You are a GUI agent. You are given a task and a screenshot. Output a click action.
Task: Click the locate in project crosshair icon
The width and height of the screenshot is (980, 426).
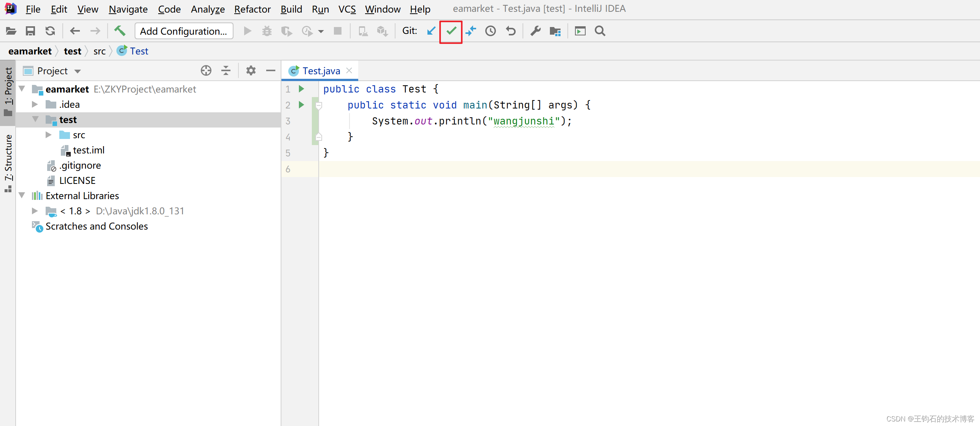206,71
